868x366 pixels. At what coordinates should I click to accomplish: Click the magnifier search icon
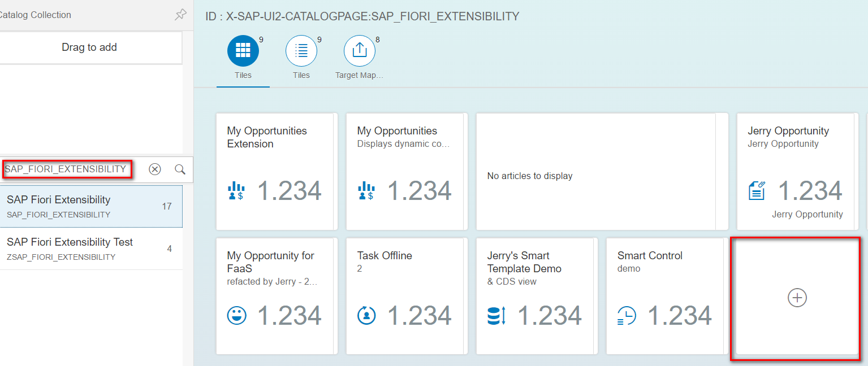[x=180, y=169]
